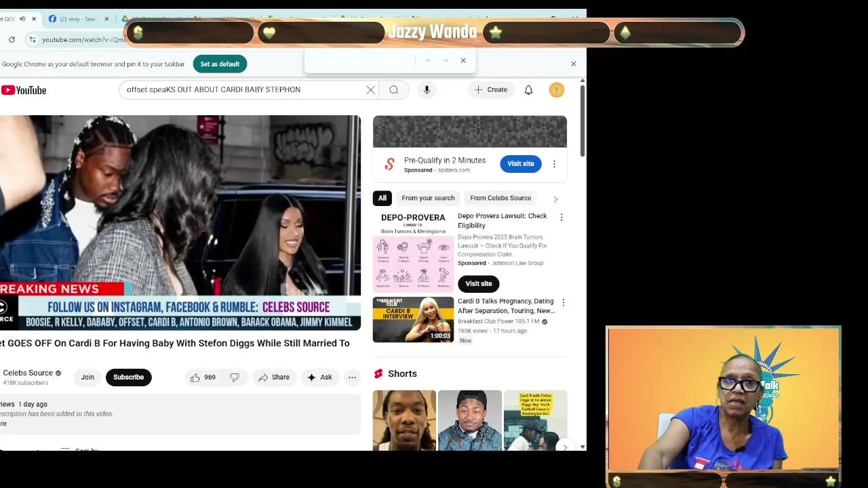The width and height of the screenshot is (868, 488).
Task: Open 'Cardi B Talks Pregnancy, Dating' video title
Action: click(507, 306)
